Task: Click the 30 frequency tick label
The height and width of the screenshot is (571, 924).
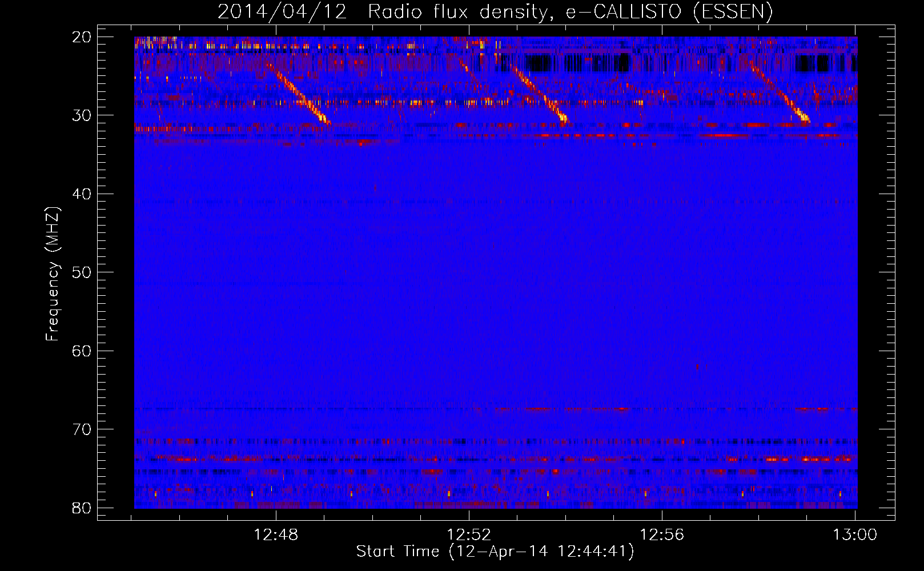Action: 82,115
